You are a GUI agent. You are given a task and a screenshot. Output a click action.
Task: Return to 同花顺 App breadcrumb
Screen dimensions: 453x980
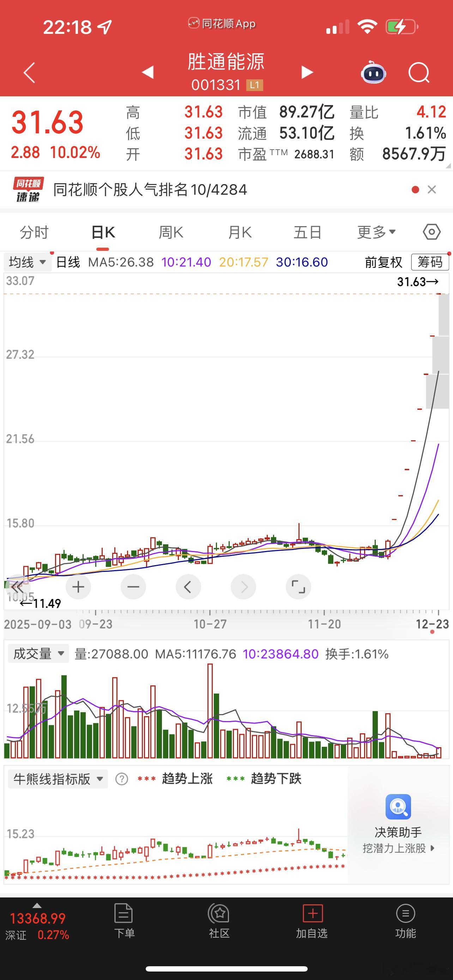click(222, 24)
